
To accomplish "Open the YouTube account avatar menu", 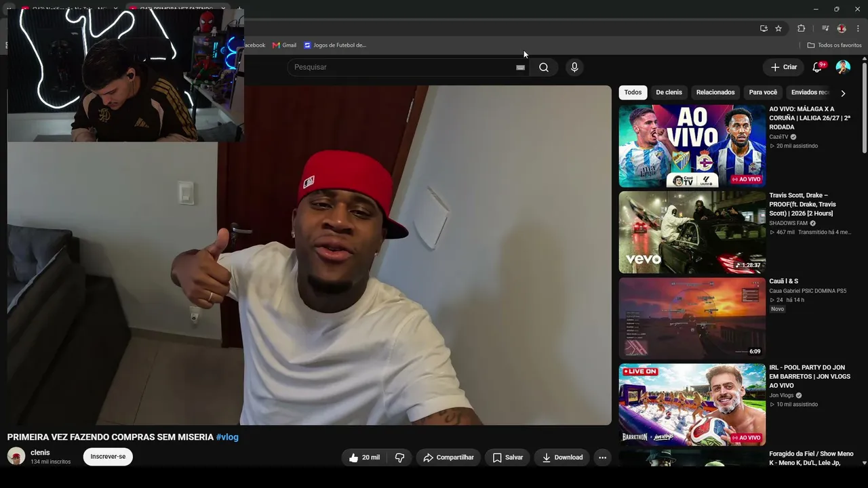I will click(x=843, y=67).
